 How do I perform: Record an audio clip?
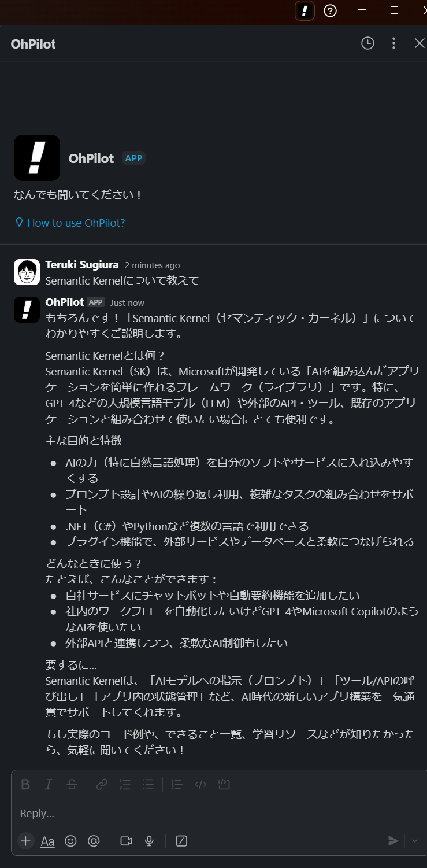pyautogui.click(x=149, y=841)
